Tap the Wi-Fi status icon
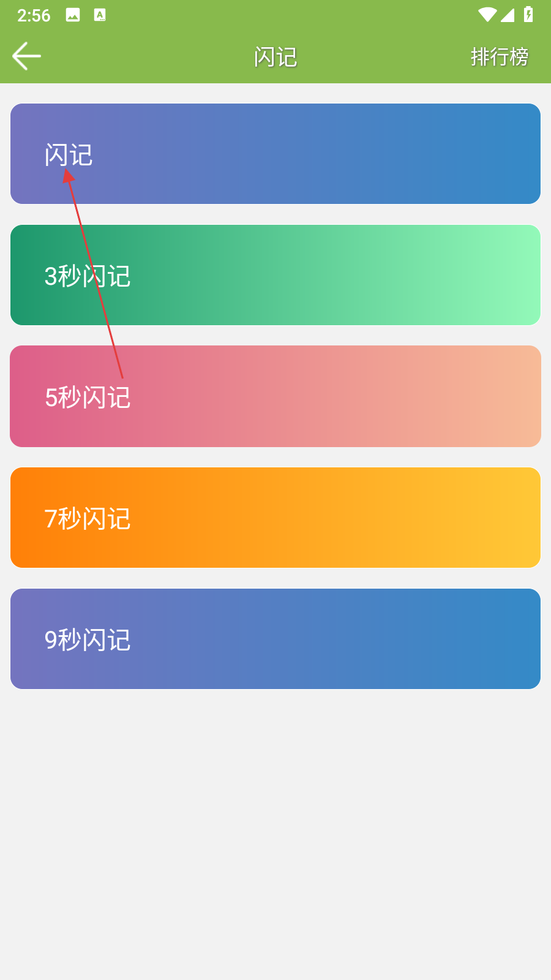551x980 pixels. (487, 15)
